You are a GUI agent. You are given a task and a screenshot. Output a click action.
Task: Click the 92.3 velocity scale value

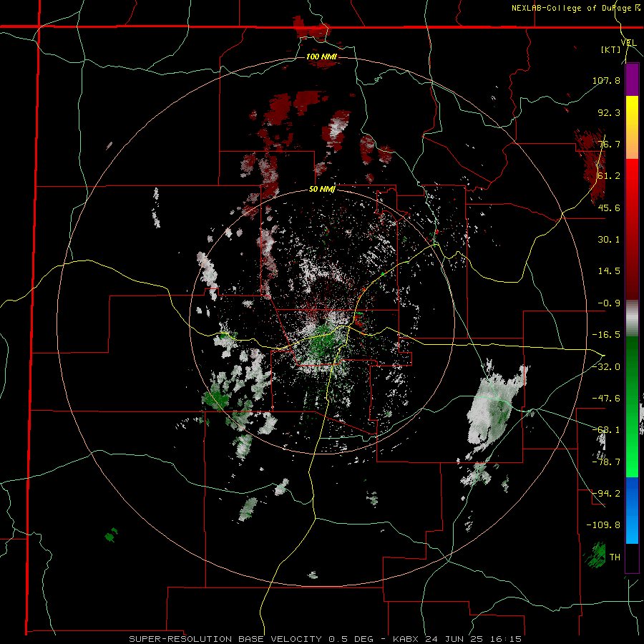[609, 112]
